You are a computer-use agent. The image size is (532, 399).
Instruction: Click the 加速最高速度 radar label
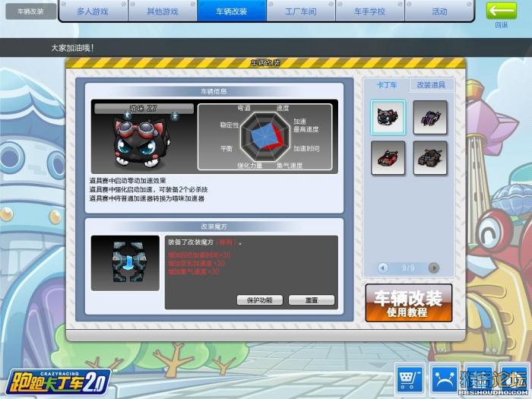[x=306, y=125]
